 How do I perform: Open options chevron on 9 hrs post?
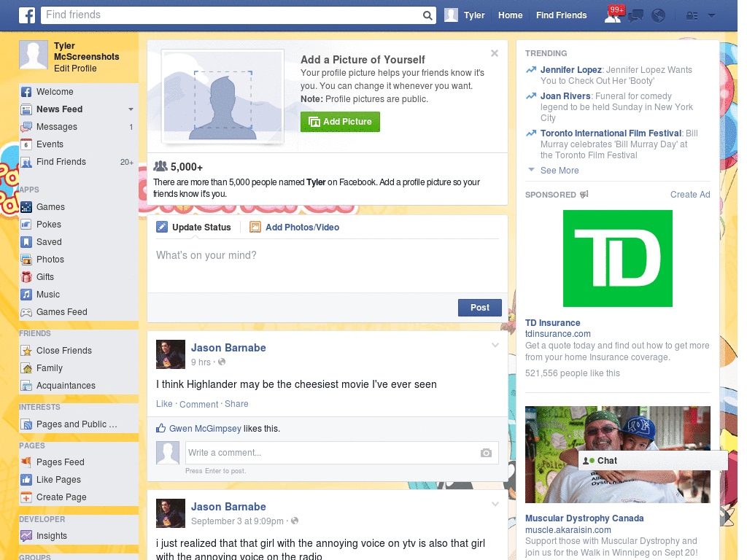tap(495, 345)
